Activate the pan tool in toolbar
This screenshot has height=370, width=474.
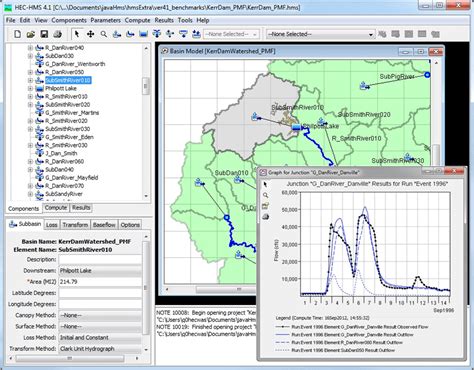coord(90,34)
